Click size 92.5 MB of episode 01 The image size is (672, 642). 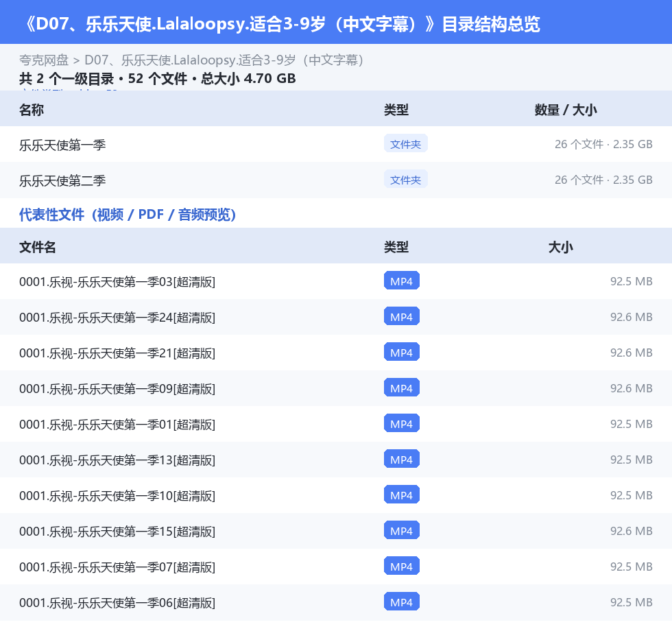tap(632, 423)
